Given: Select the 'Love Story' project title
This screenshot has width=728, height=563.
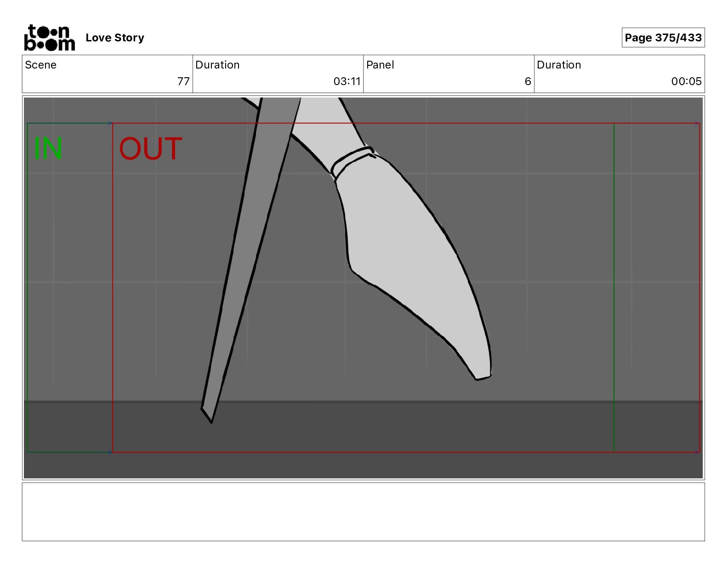Looking at the screenshot, I should 115,38.
